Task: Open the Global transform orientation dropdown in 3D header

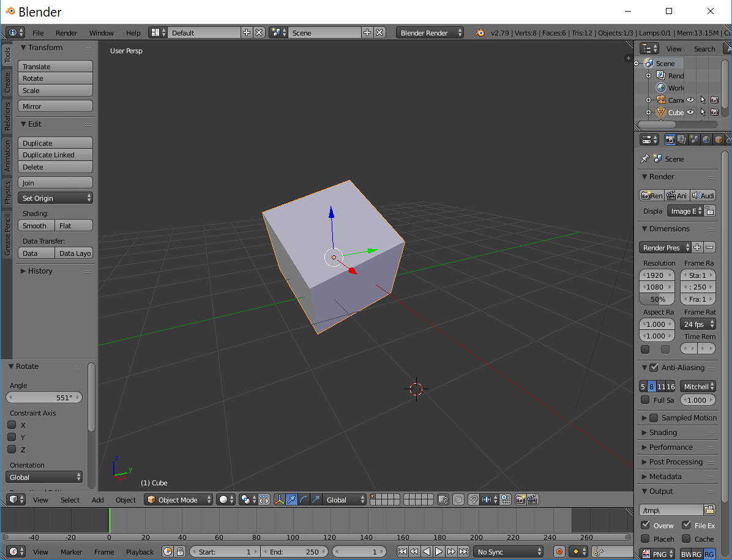Action: 345,500
